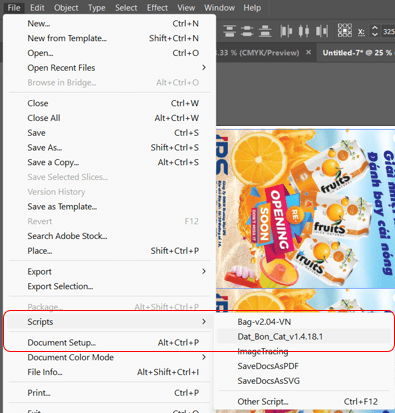This screenshot has width=395, height=413.
Task: Expand the Open Recent Files submenu
Action: pyautogui.click(x=110, y=68)
